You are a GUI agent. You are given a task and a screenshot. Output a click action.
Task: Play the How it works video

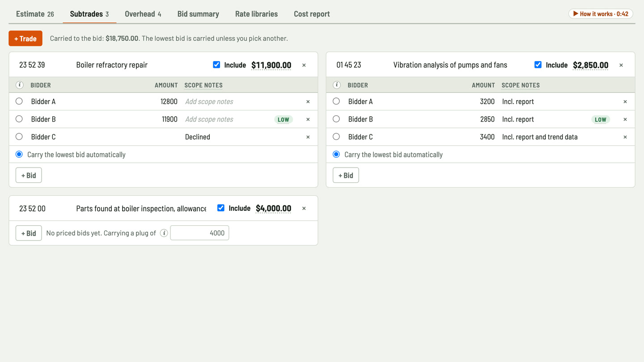pyautogui.click(x=601, y=14)
